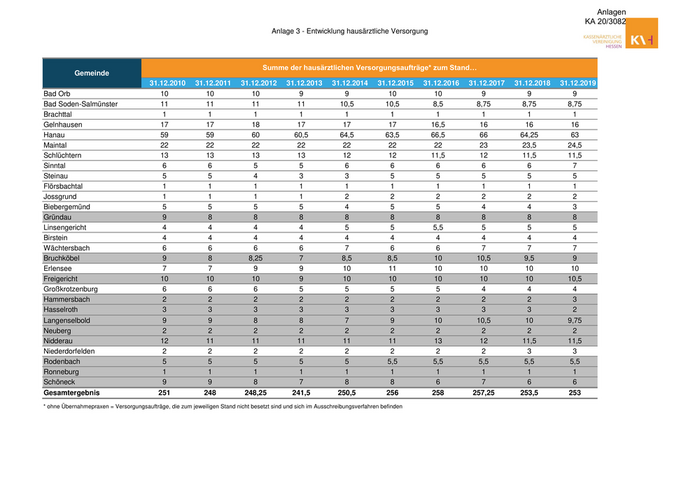
Task: Select the 31.12.2015 column header
Action: click(x=393, y=82)
